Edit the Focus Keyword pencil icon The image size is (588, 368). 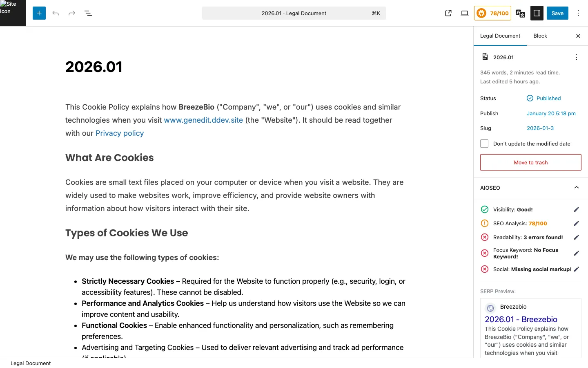click(577, 253)
